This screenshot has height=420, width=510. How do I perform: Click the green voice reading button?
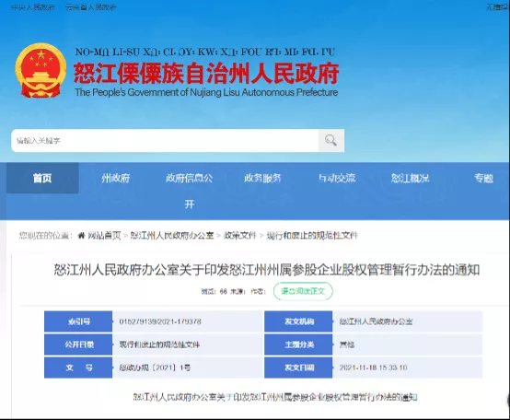pyautogui.click(x=303, y=291)
